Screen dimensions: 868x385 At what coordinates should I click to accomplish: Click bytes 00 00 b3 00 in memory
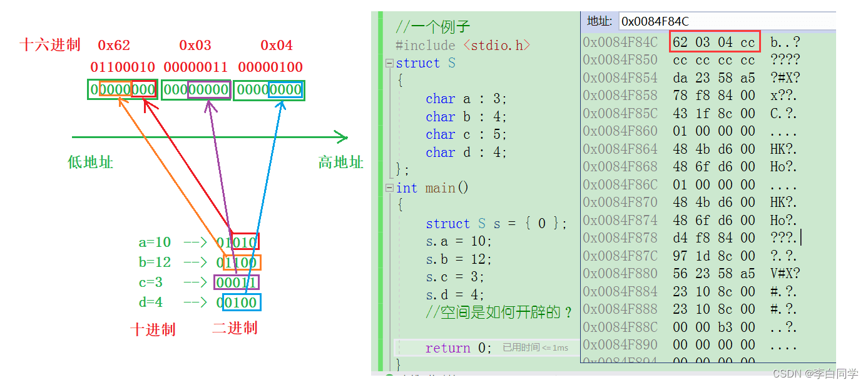714,327
